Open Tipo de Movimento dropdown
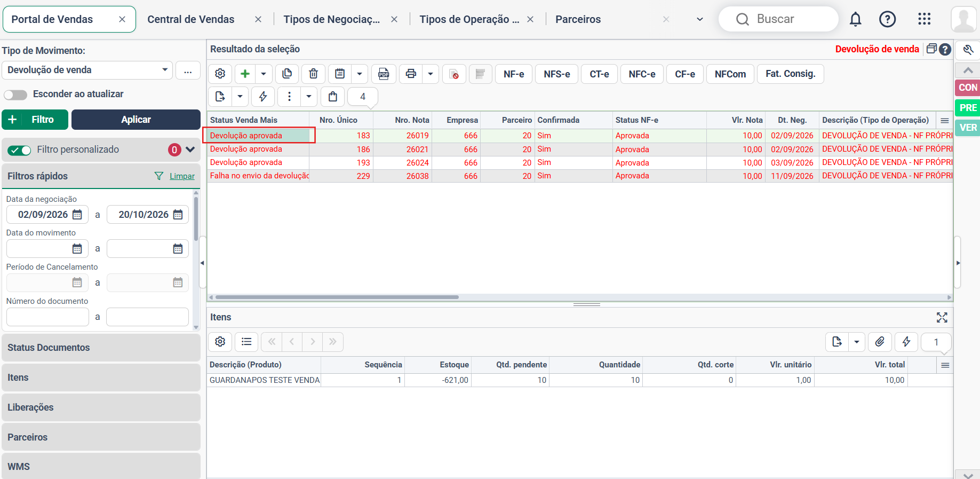 pyautogui.click(x=87, y=70)
